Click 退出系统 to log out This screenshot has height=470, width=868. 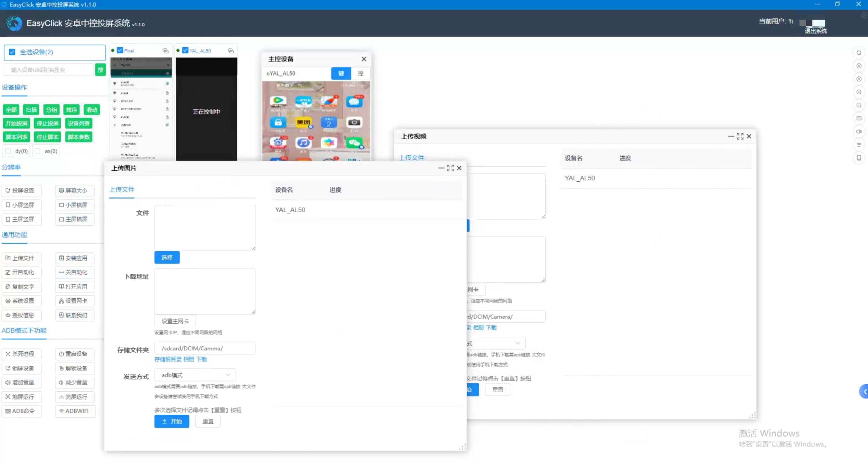[x=816, y=31]
